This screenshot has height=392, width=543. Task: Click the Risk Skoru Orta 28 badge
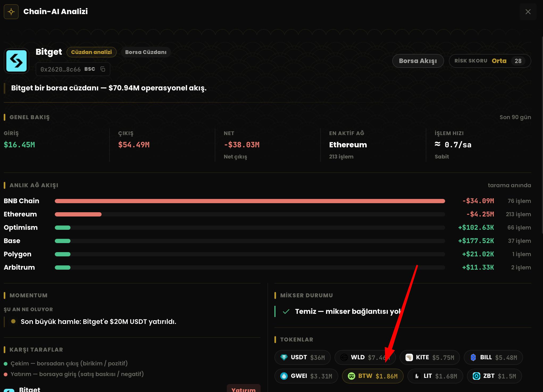coord(490,61)
